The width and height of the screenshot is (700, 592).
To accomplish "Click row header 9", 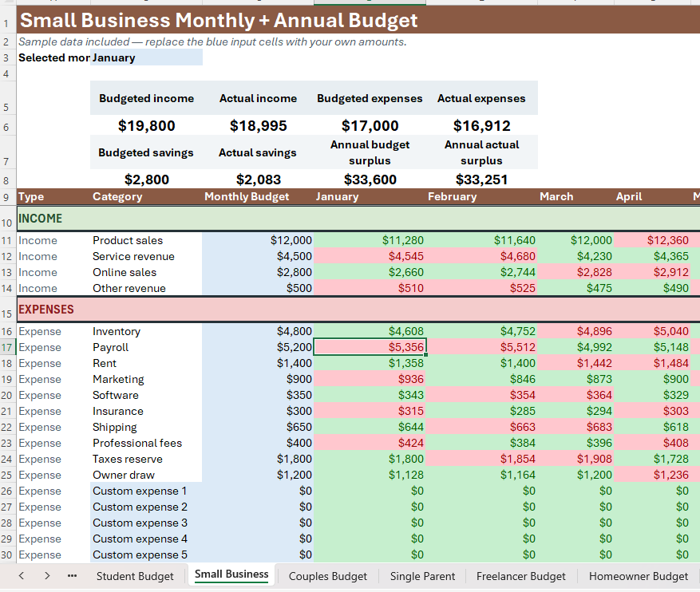I will coord(8,197).
